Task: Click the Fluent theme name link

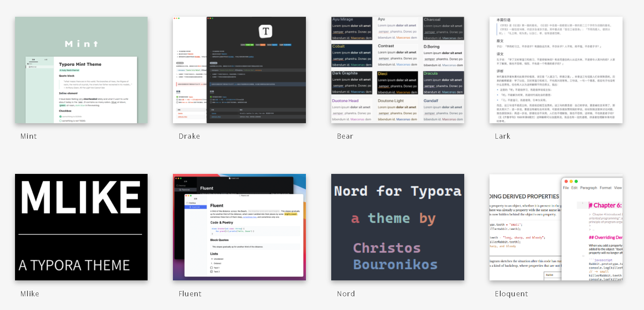Action: click(x=190, y=294)
